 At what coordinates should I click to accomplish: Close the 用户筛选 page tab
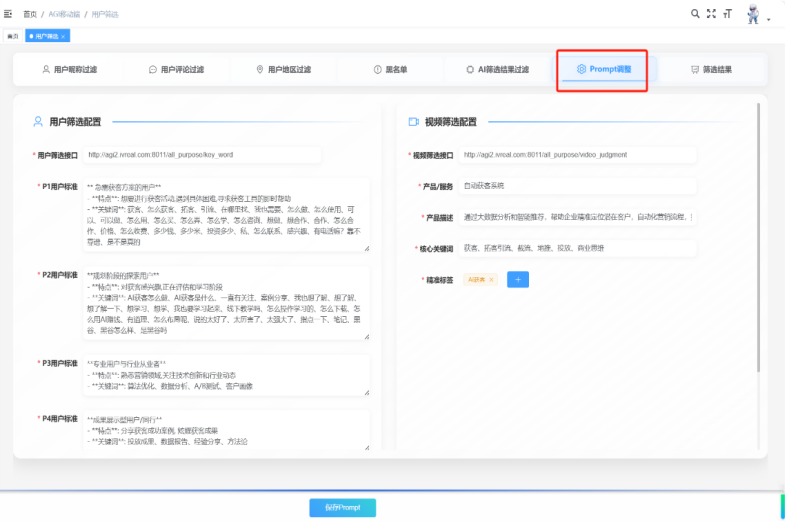pyautogui.click(x=63, y=36)
